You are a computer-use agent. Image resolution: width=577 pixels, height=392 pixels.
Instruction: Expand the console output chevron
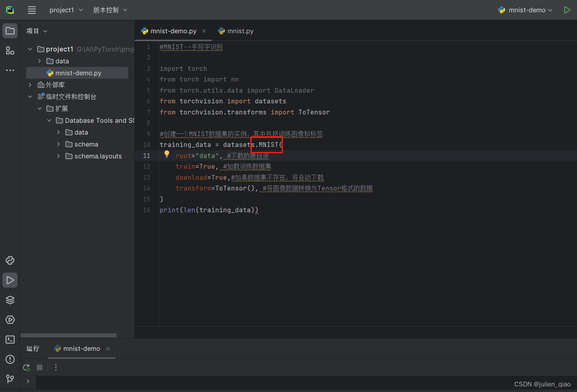[28, 381]
